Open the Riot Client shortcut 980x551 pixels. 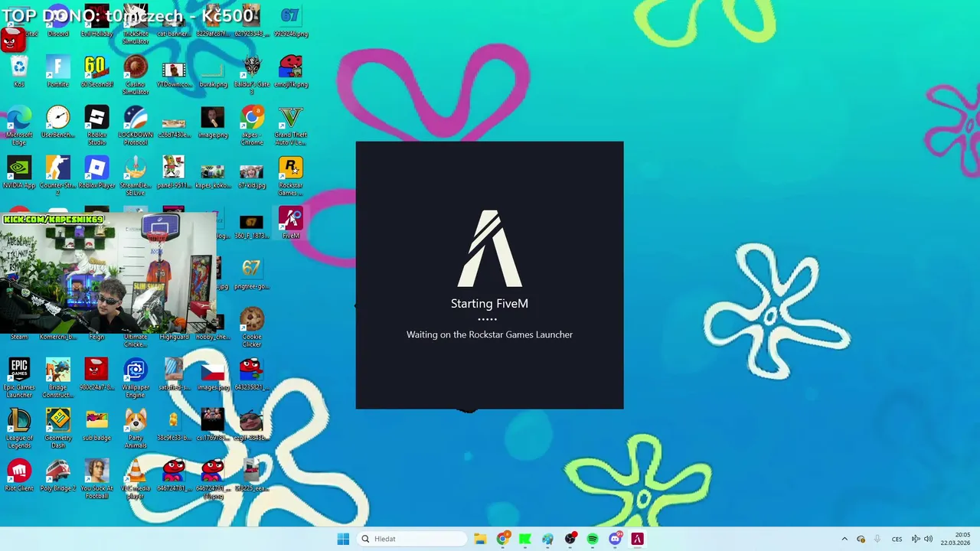click(19, 476)
